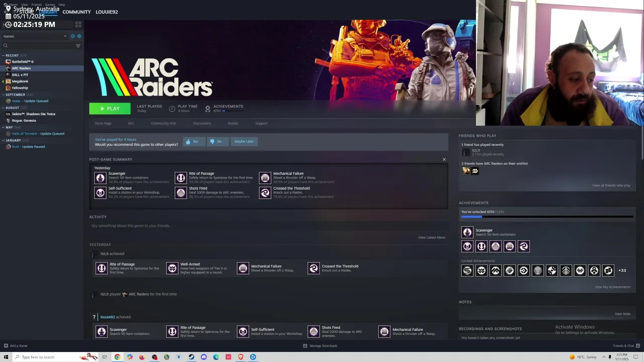The image size is (644, 362).
Task: Click the Rite of Passage icon in Post-Game Summary
Action: (181, 177)
